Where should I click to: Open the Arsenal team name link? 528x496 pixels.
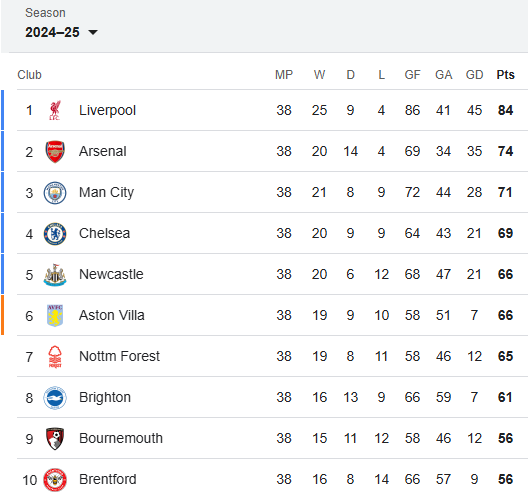click(103, 151)
